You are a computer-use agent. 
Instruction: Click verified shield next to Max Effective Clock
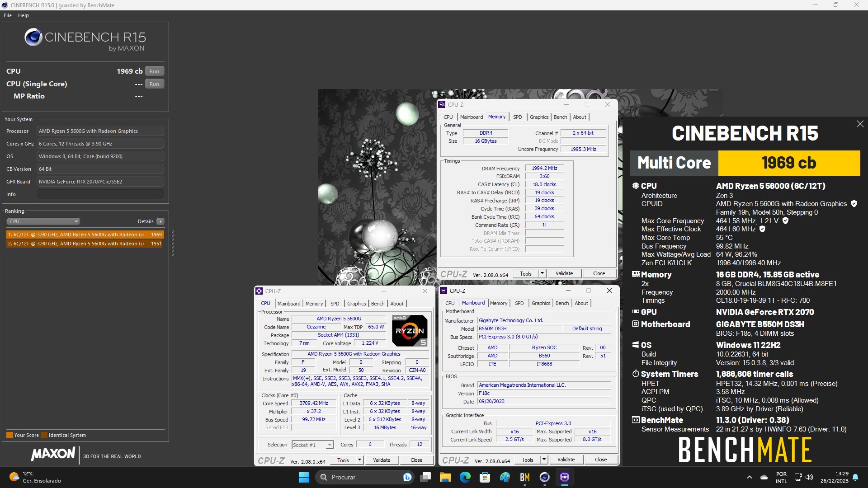tap(762, 229)
